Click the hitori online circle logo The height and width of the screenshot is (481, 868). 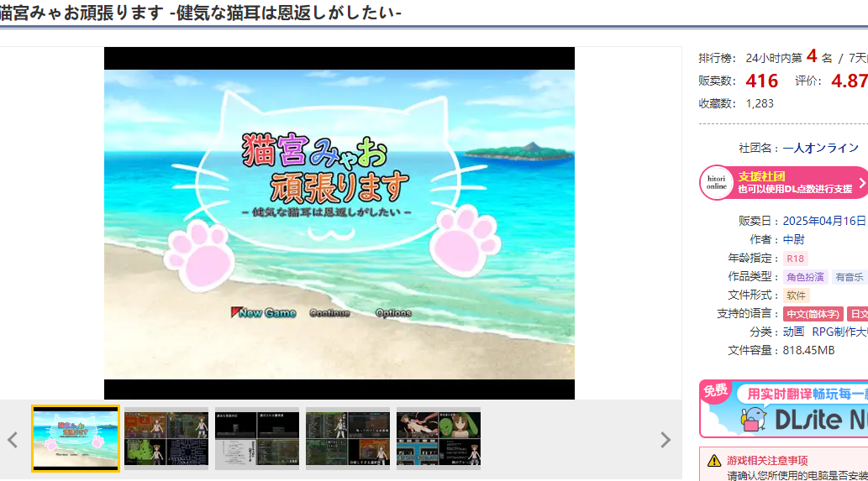coord(716,182)
